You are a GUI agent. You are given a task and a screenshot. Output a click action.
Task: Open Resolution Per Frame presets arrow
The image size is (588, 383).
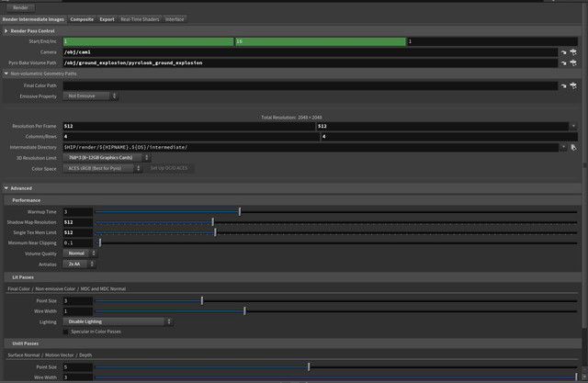click(x=573, y=127)
